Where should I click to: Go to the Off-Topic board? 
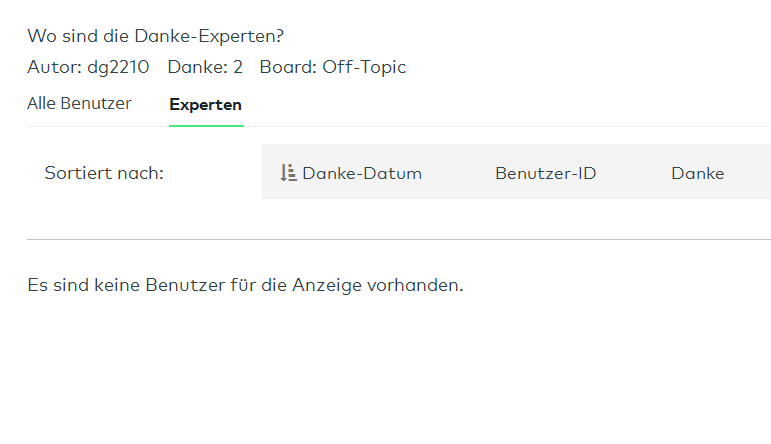364,67
